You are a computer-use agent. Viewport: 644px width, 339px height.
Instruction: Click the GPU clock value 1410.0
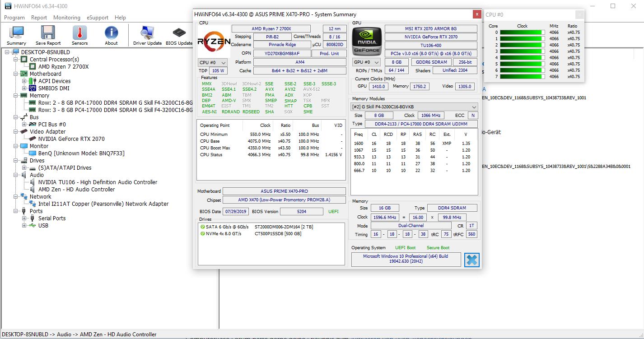(378, 86)
